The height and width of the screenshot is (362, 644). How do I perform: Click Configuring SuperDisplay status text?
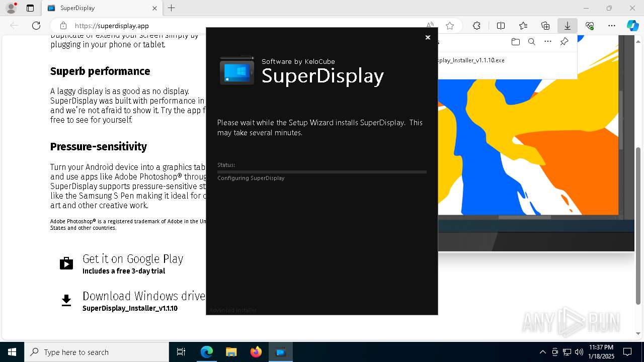coord(251,178)
